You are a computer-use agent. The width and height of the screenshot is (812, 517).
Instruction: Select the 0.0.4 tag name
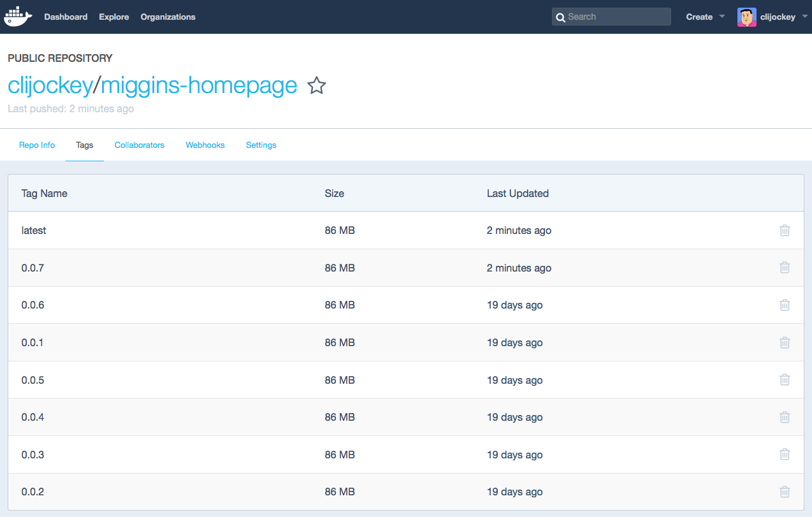coord(33,418)
